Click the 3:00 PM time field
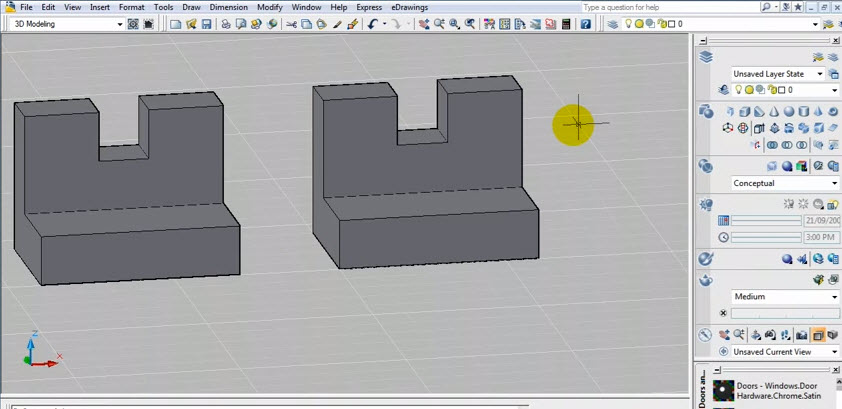Screen dimensions: 842x409 822,237
